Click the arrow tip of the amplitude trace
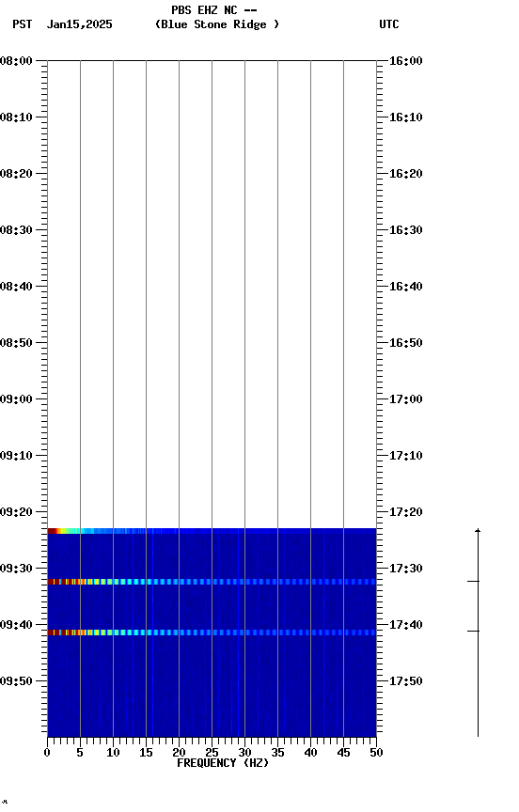Image resolution: width=519 pixels, height=812 pixels. (x=478, y=530)
